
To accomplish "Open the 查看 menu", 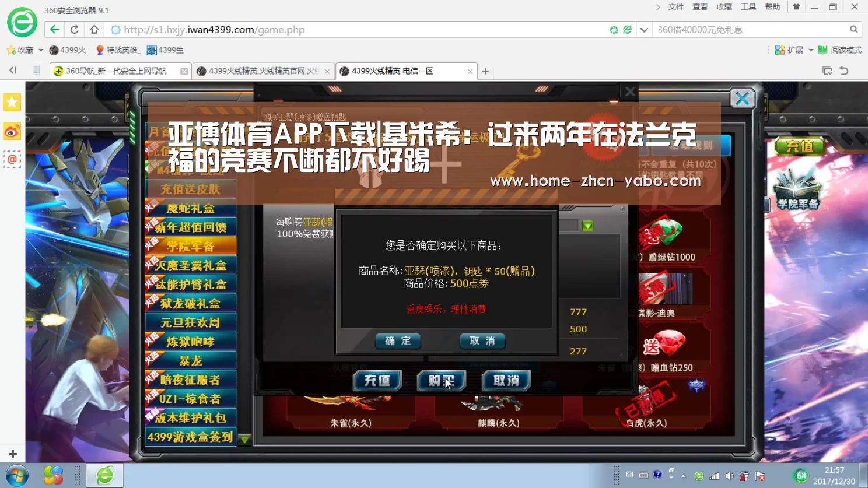I will [700, 7].
